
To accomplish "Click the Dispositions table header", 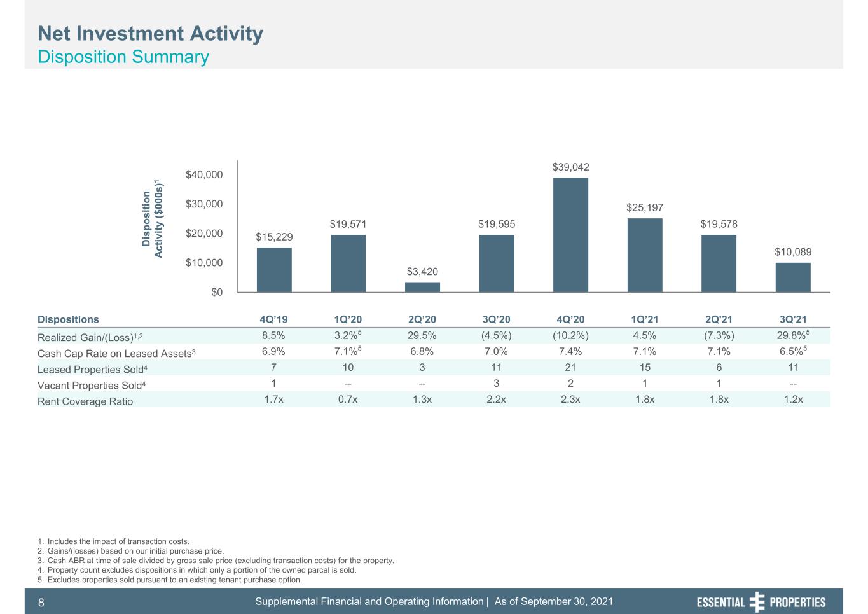I will 68,319.
